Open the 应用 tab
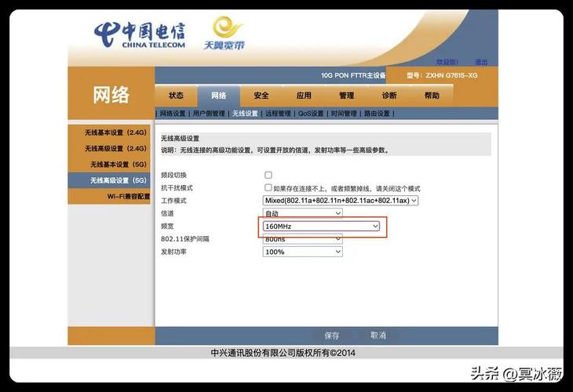Screen dimensions: 573x392 coord(304,96)
